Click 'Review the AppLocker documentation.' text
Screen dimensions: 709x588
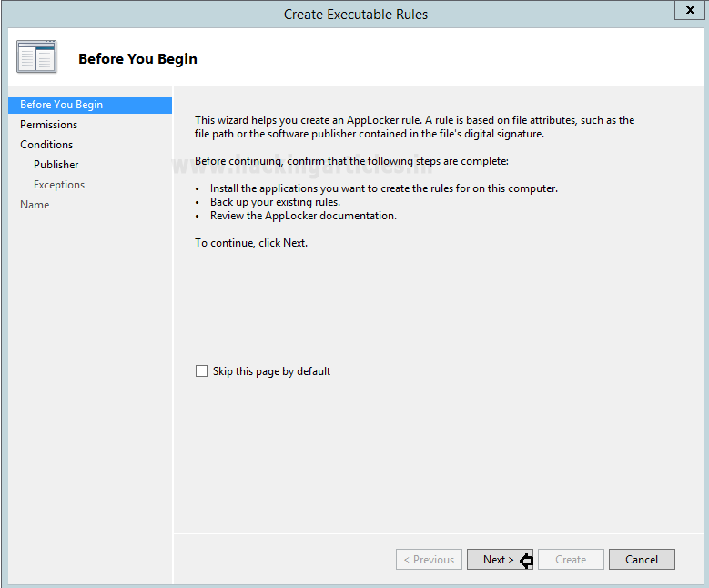tap(303, 216)
